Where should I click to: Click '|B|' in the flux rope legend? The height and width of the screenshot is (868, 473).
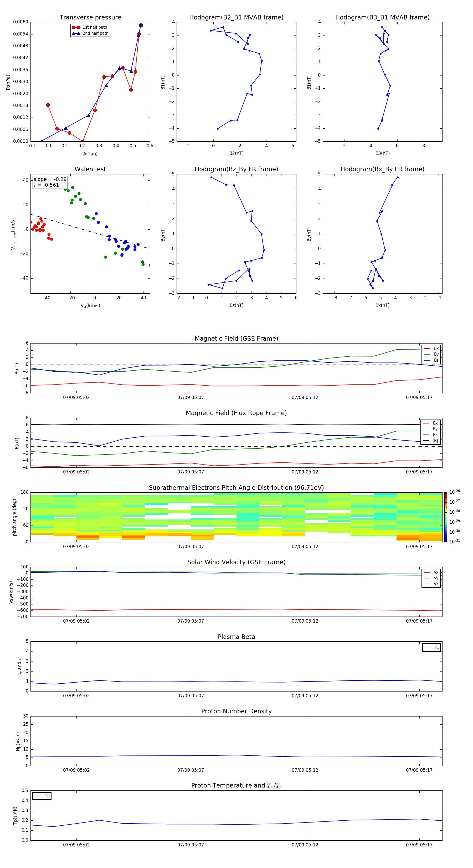tap(431, 441)
